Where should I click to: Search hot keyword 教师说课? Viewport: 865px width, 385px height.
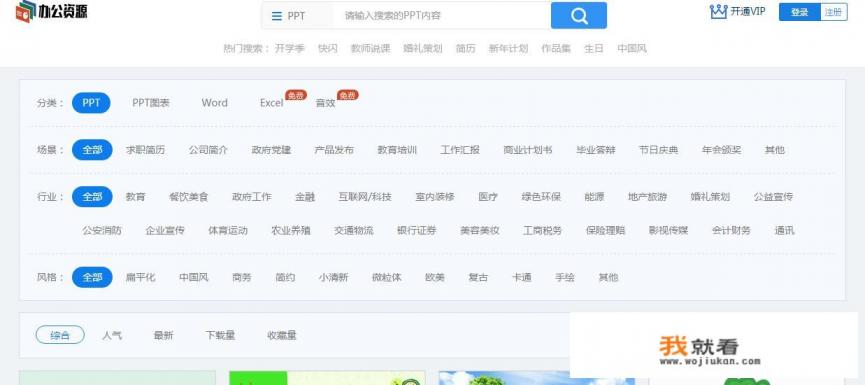tap(370, 49)
